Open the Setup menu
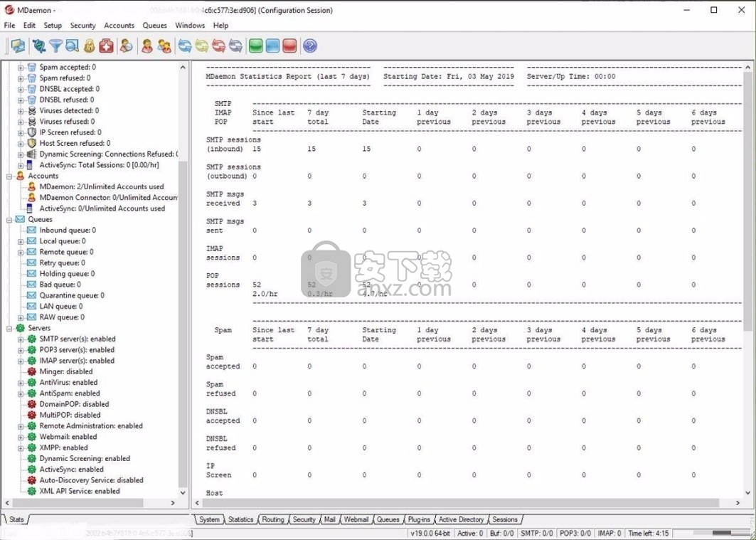This screenshot has height=540, width=756. tap(53, 26)
